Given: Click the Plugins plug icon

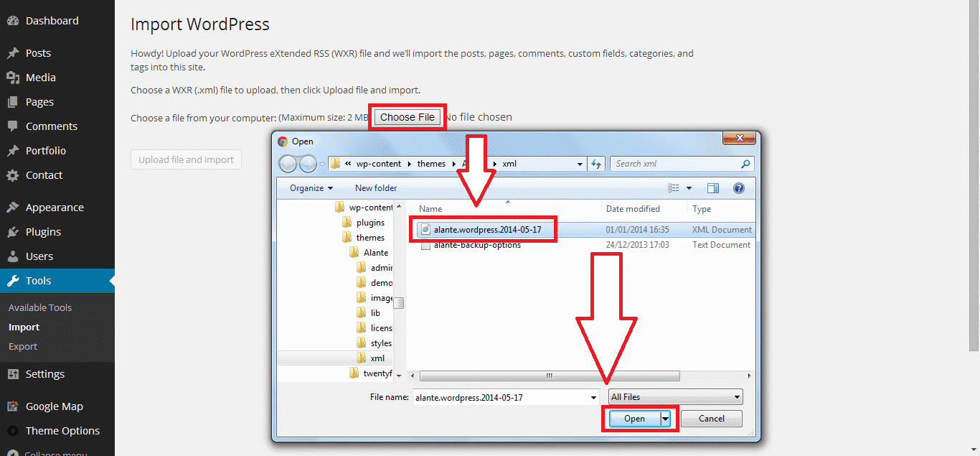Looking at the screenshot, I should (x=13, y=232).
